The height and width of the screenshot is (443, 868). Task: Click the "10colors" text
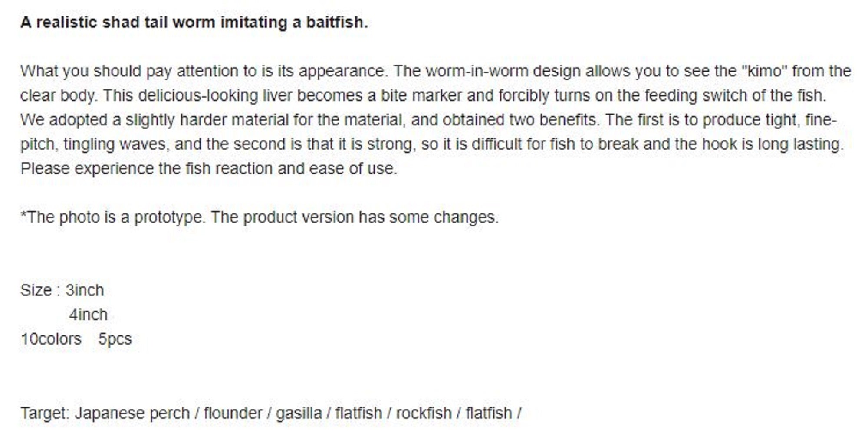coord(51,339)
